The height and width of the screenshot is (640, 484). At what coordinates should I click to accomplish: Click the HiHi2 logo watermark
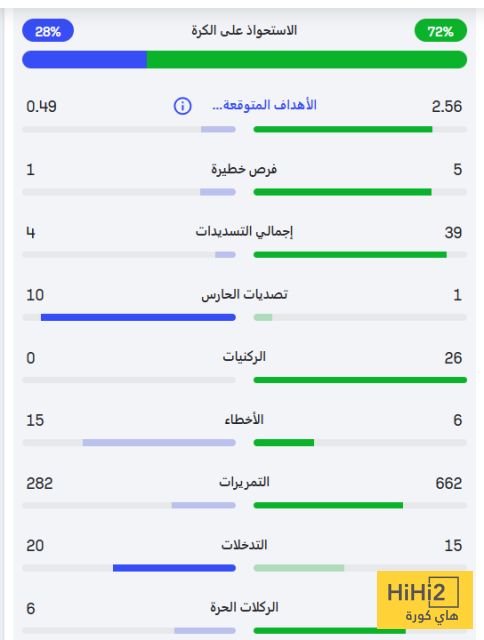425,600
